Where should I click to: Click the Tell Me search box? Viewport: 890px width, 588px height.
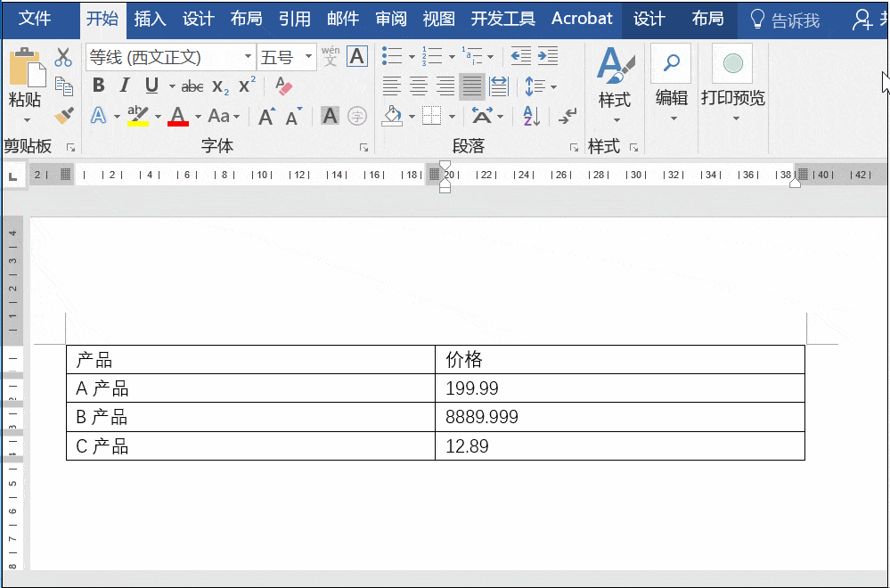785,20
